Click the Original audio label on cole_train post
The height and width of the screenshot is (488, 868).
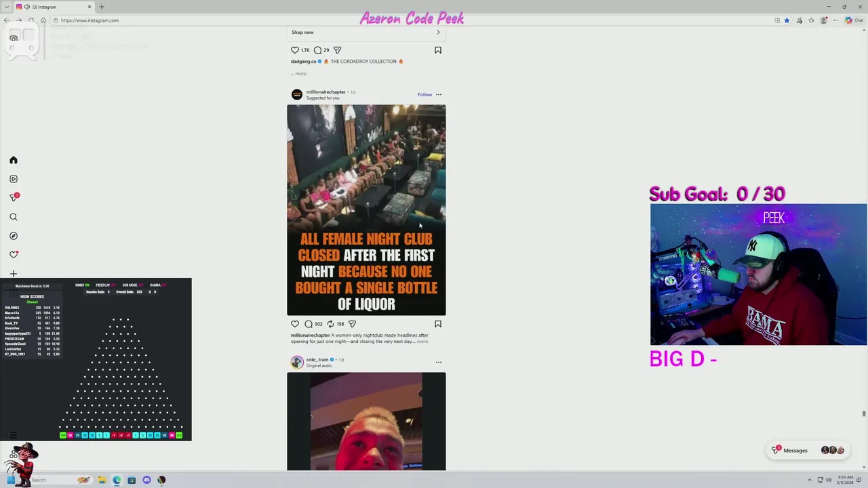[319, 366]
